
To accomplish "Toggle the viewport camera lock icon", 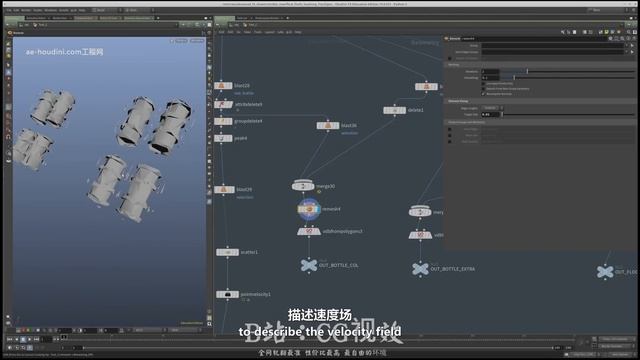I will (x=172, y=41).
